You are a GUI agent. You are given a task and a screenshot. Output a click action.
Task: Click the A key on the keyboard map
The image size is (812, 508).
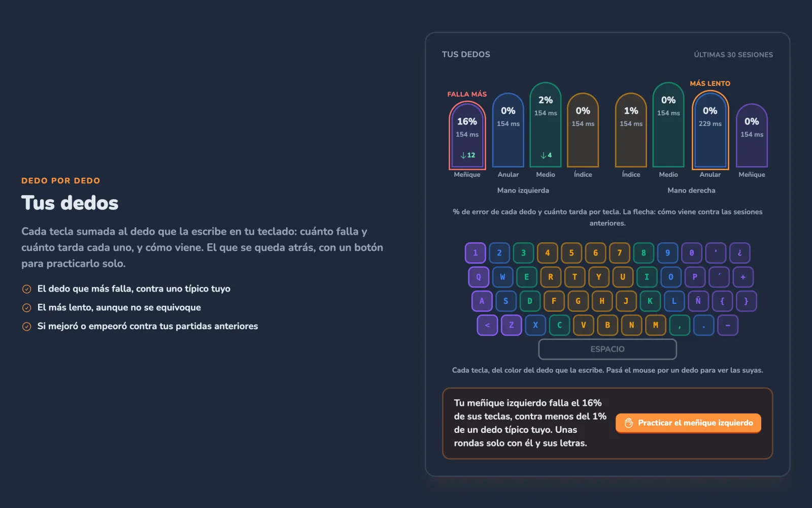click(x=482, y=301)
